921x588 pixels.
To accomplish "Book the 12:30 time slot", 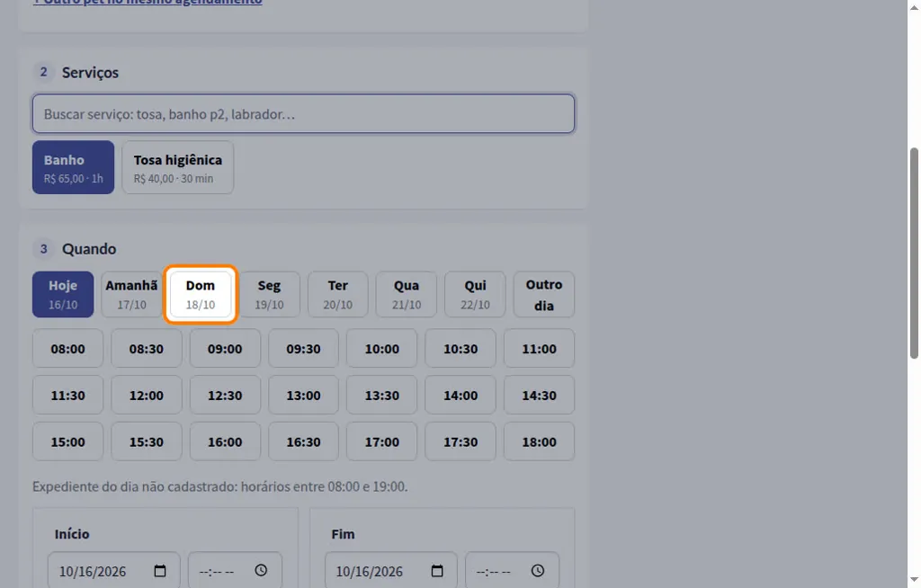I will 225,395.
